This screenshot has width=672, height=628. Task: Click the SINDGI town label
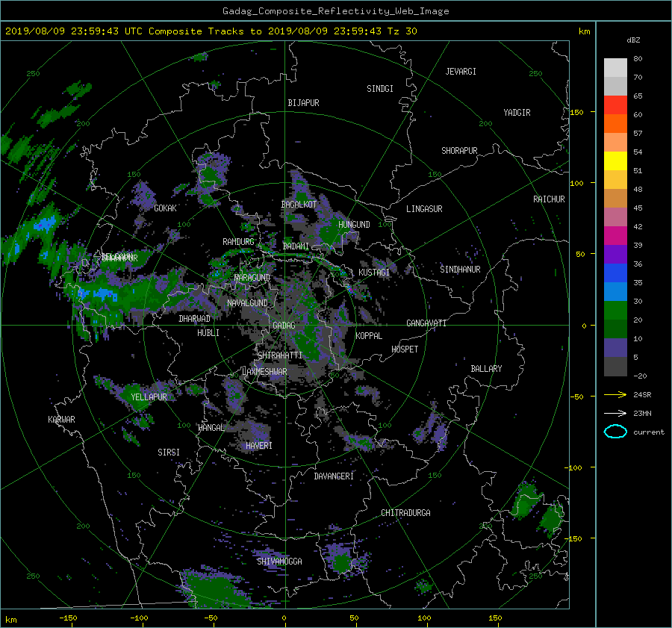tap(380, 89)
